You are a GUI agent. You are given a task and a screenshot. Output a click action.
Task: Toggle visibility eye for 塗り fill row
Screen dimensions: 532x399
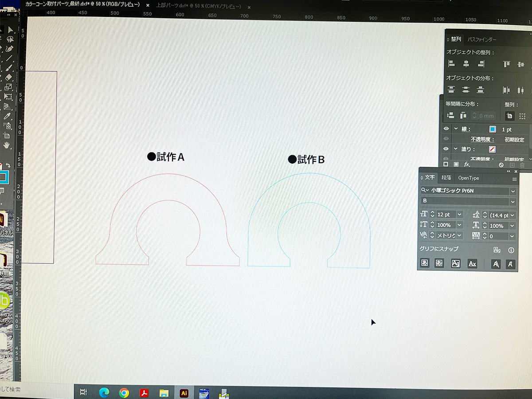point(446,149)
